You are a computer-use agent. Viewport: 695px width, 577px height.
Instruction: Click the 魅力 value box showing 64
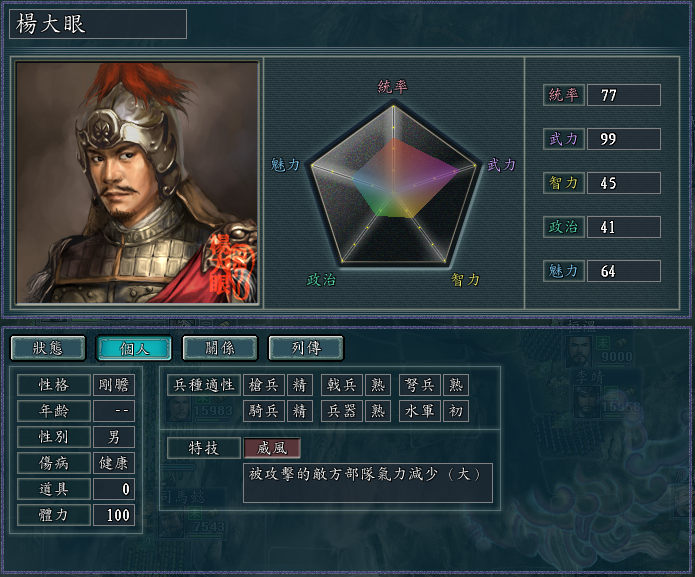tap(624, 271)
